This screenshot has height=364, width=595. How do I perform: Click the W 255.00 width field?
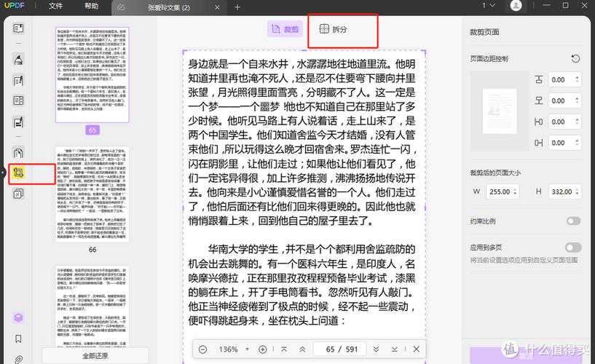click(x=503, y=191)
